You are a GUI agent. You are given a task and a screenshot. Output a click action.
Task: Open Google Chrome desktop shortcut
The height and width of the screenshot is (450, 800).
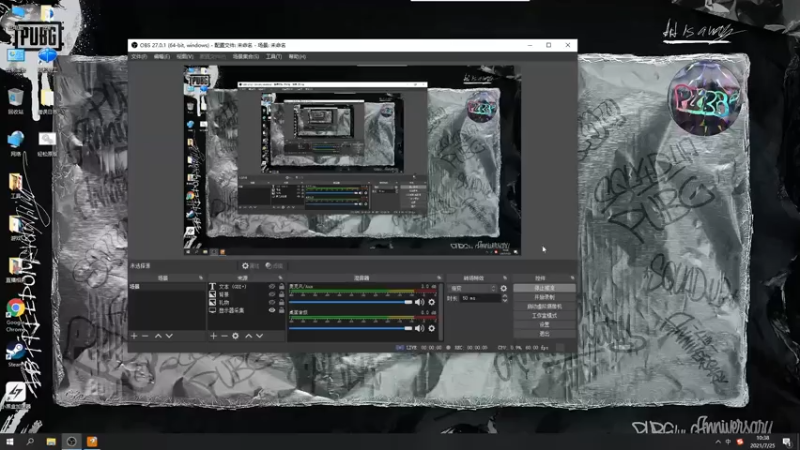click(16, 313)
